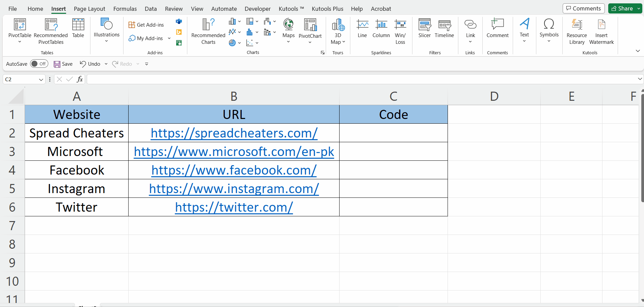Click Insert Watermark

(x=601, y=31)
